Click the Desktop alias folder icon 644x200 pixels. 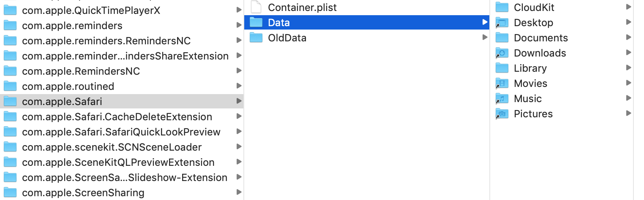(x=502, y=23)
